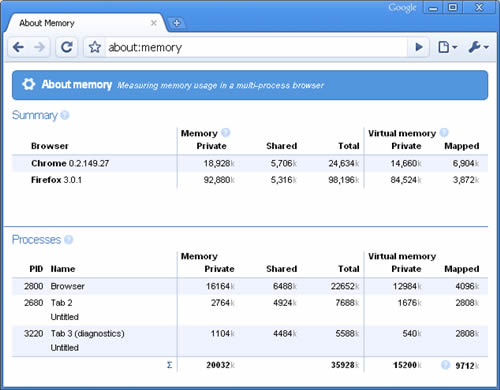500x390 pixels.
Task: Click Chrome mapped value 6,904k
Action: 466,163
